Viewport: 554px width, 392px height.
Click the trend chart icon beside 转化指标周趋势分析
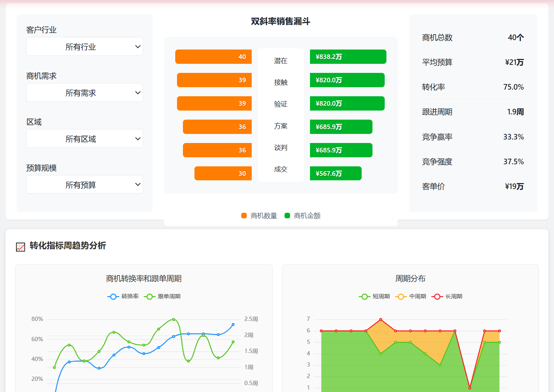pos(21,247)
